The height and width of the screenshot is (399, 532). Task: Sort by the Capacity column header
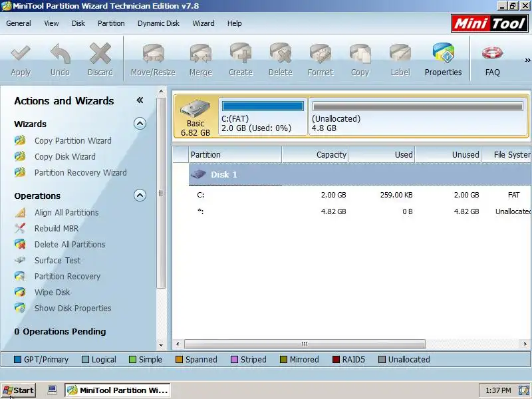pos(315,155)
